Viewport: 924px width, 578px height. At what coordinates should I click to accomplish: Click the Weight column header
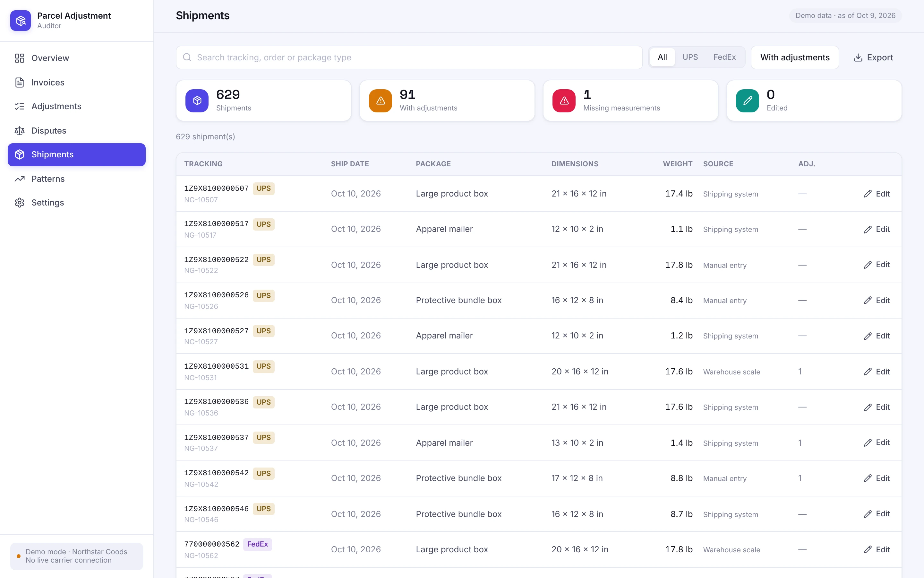(677, 164)
